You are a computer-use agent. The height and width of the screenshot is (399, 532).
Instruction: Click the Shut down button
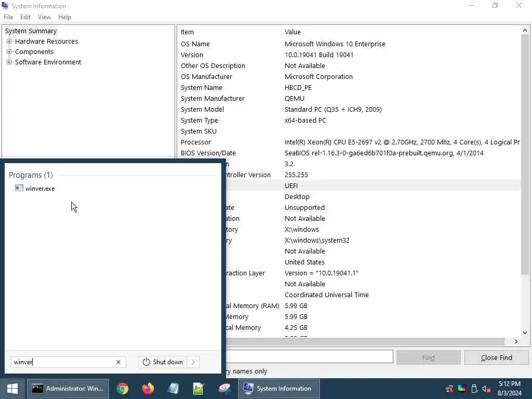tap(163, 362)
